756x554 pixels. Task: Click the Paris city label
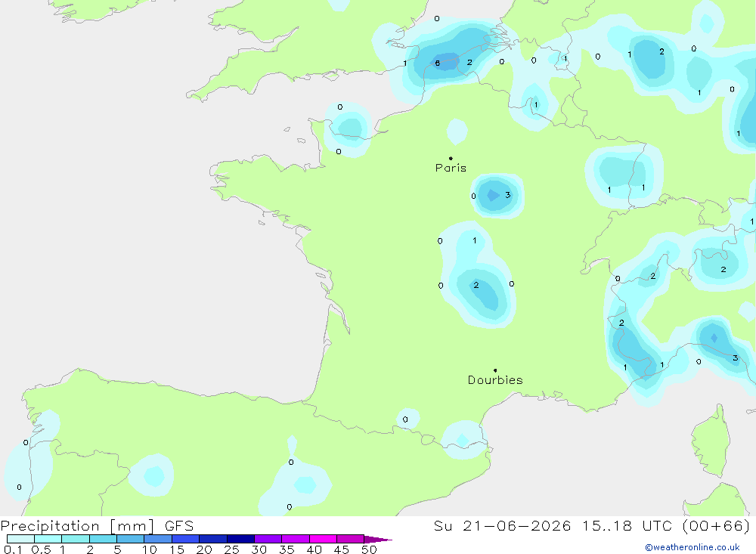coord(451,168)
